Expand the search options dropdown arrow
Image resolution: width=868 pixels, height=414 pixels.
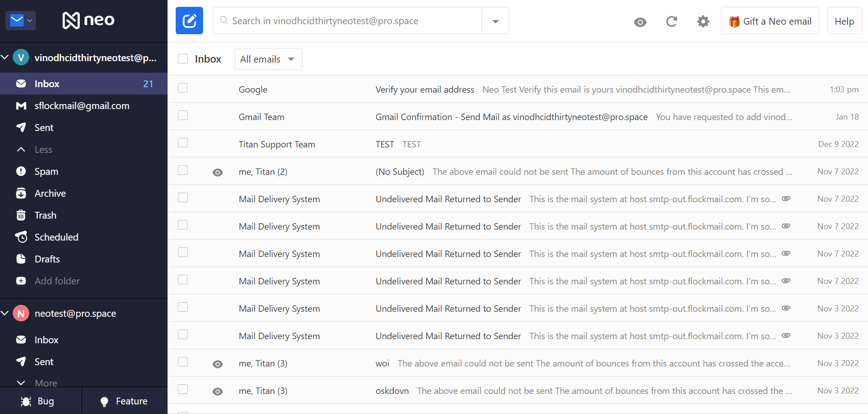coord(496,21)
